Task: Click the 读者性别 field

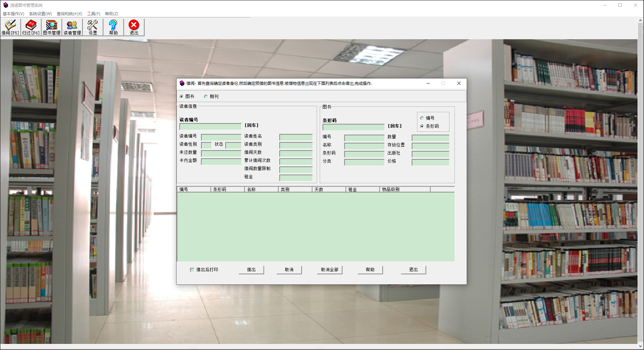Action: click(206, 145)
